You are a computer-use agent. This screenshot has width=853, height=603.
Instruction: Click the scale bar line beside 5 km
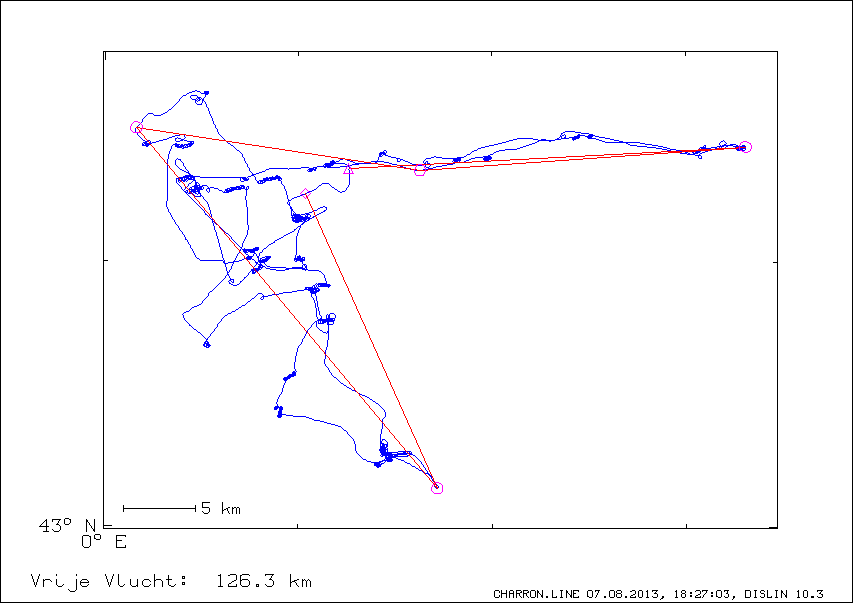159,508
